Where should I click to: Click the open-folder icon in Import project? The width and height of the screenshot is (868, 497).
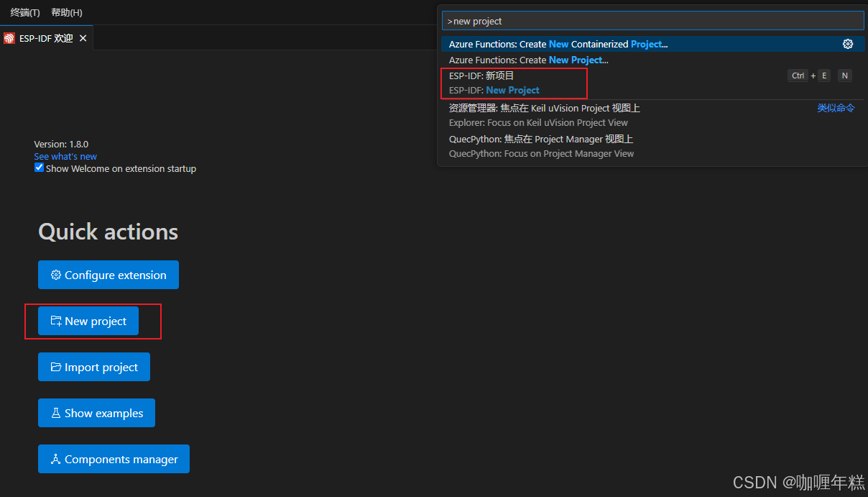tap(56, 367)
